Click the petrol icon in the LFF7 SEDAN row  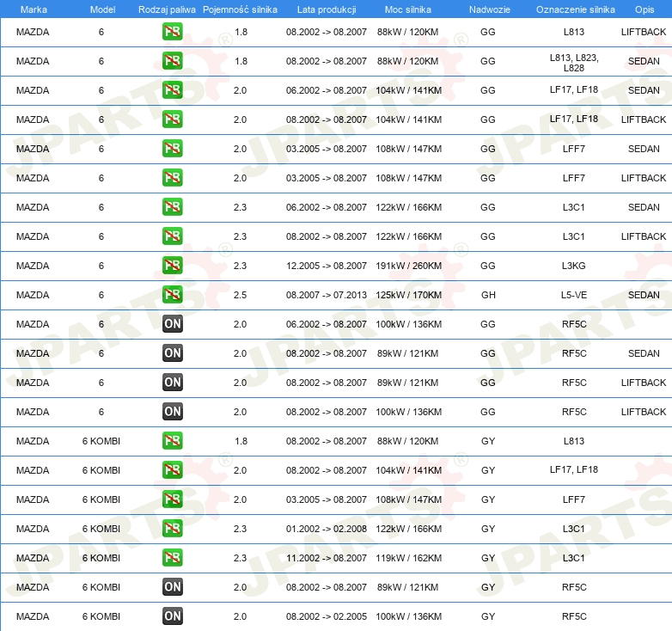point(172,149)
